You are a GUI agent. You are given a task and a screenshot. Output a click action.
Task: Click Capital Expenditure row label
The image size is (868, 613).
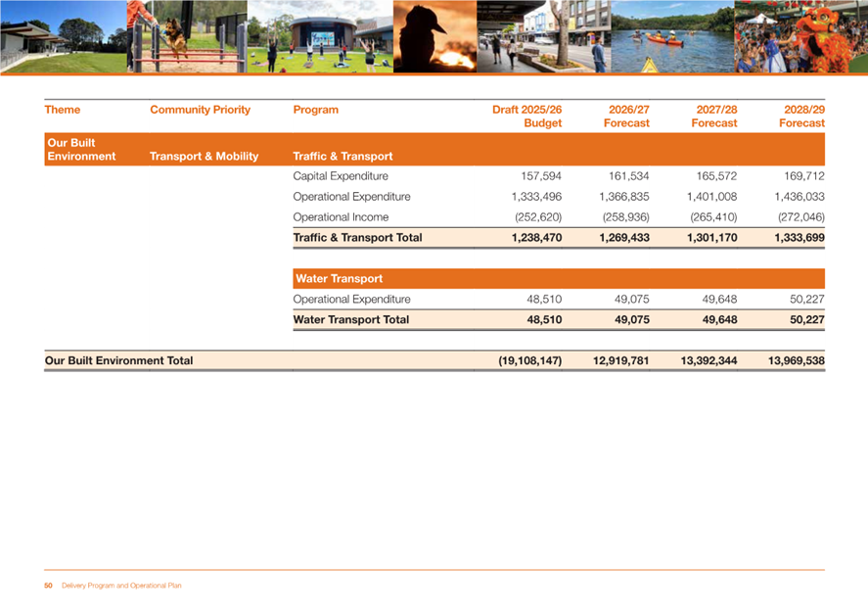(x=341, y=176)
